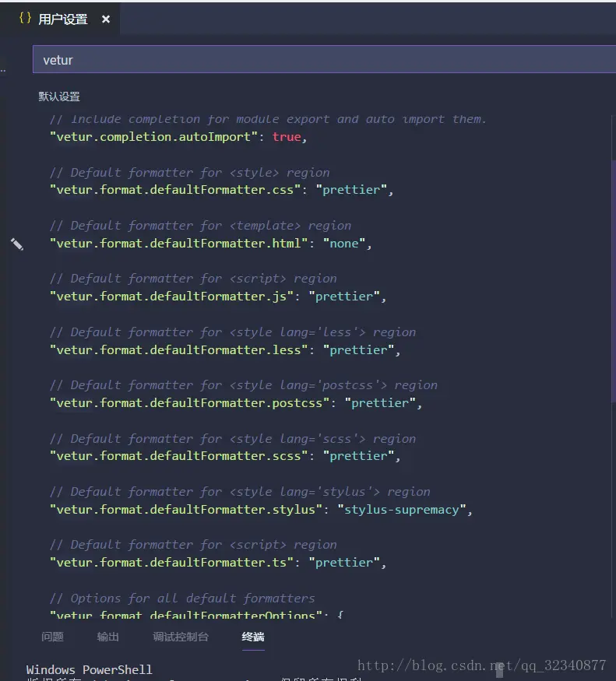Click the "none" value for html formatter
The height and width of the screenshot is (681, 616).
pyautogui.click(x=344, y=243)
